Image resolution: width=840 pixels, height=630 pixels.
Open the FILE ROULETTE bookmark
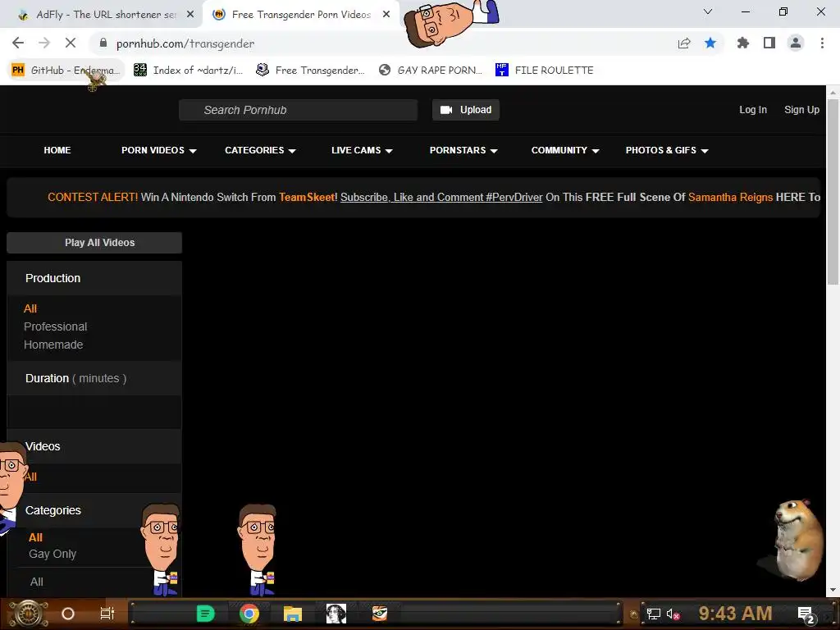coord(545,71)
